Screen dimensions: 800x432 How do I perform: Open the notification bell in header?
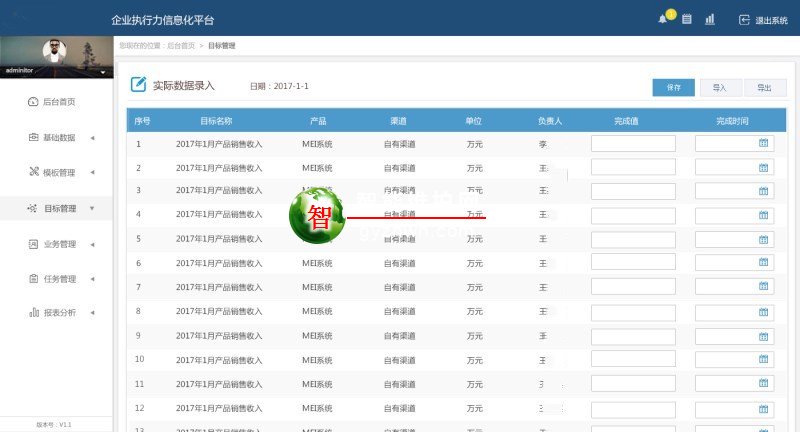point(662,19)
